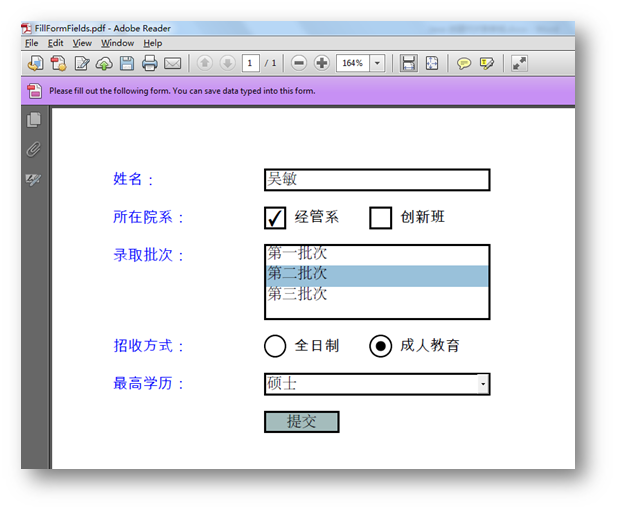Open the Signatures side panel
The height and width of the screenshot is (511, 617).
[33, 180]
